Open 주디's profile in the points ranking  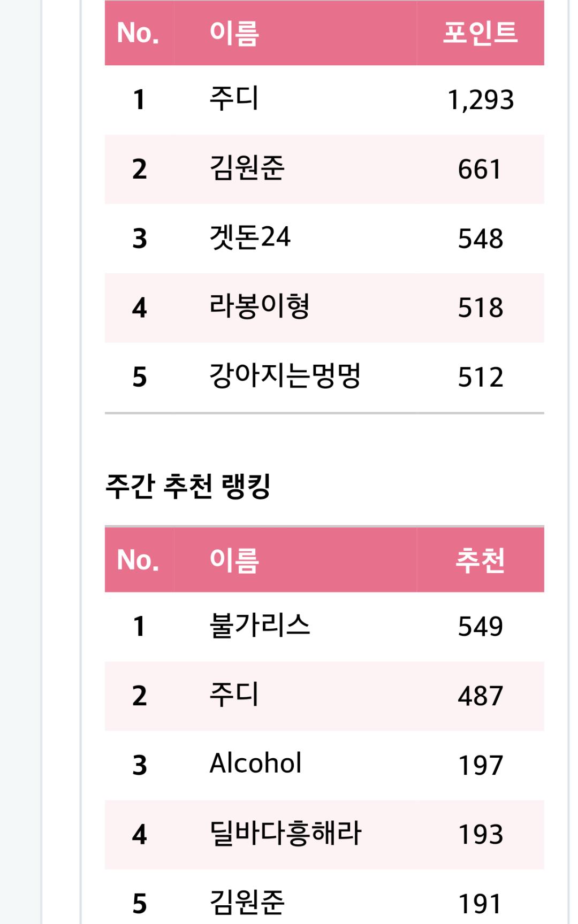click(234, 99)
